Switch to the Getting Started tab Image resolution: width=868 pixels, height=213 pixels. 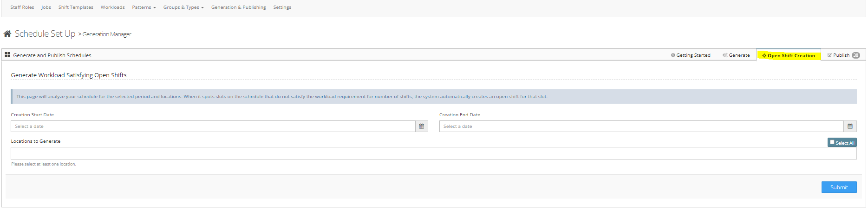691,55
